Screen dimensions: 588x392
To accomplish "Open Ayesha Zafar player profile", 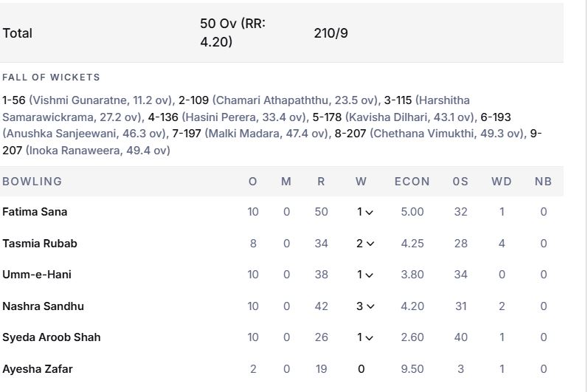I will (x=38, y=368).
